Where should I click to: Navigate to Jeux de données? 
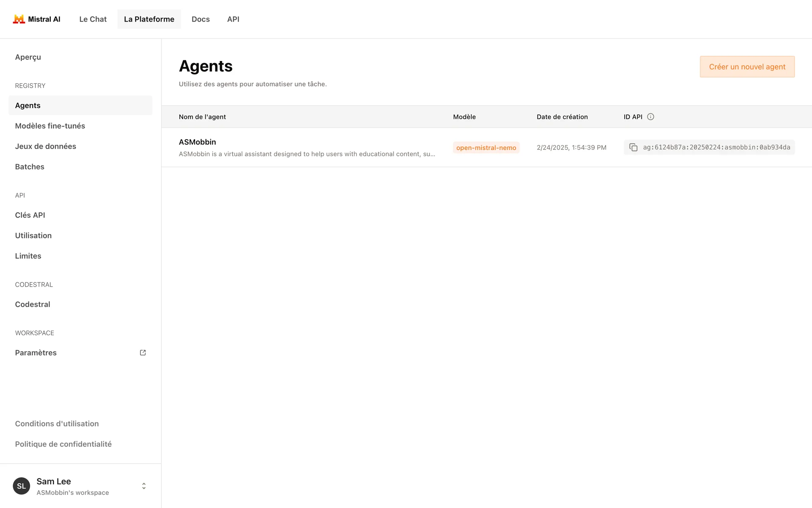pyautogui.click(x=46, y=146)
